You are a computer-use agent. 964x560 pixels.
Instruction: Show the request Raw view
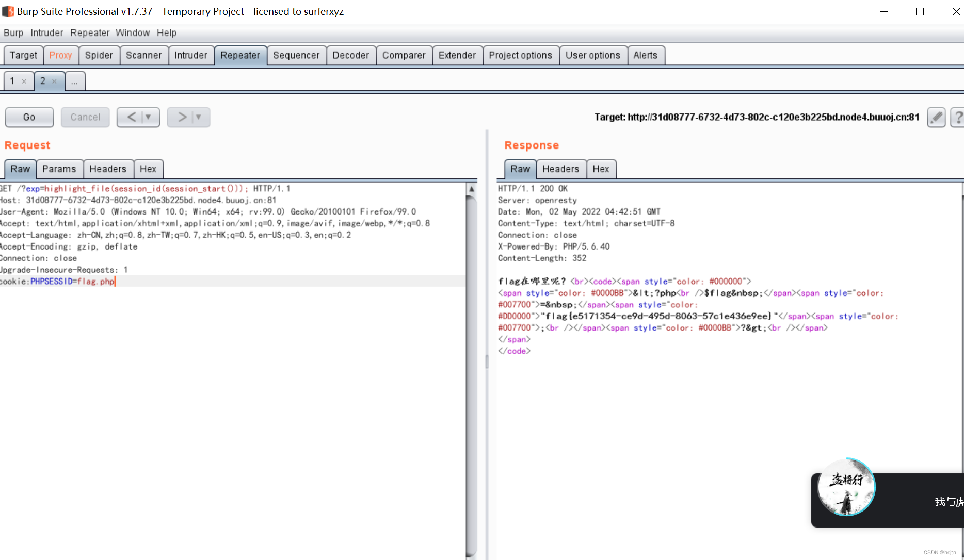pos(20,169)
